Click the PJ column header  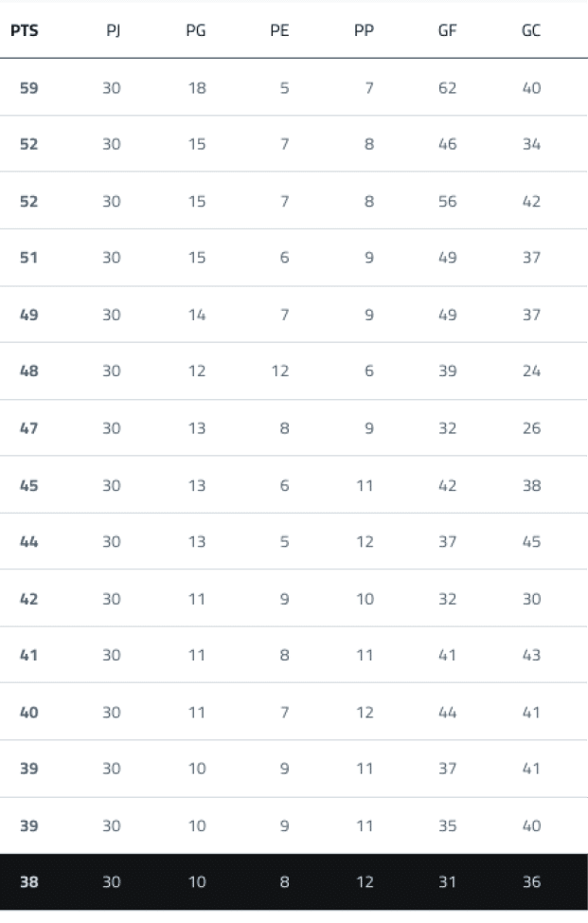click(114, 30)
